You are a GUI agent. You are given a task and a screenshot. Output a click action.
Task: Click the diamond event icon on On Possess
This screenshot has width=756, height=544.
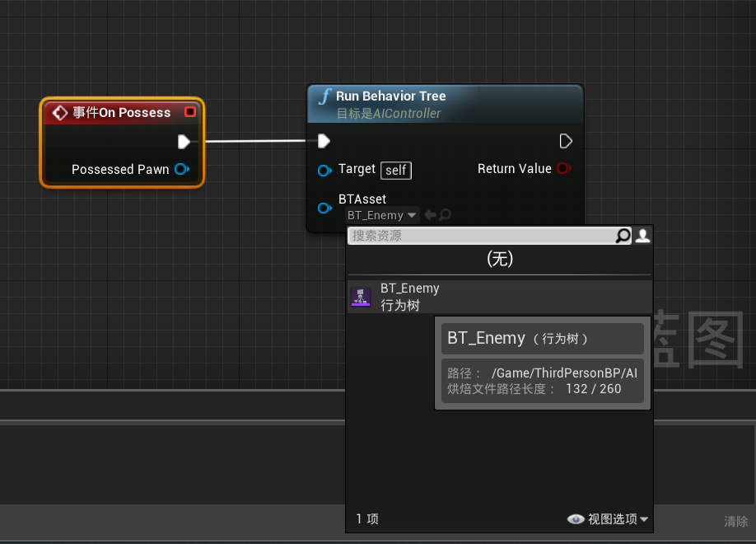coord(59,112)
